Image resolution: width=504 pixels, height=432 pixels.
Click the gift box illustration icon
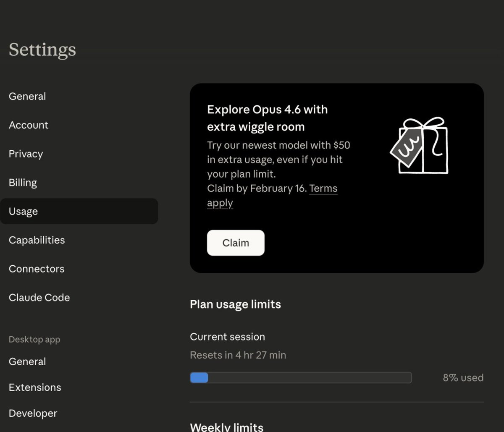[419, 145]
